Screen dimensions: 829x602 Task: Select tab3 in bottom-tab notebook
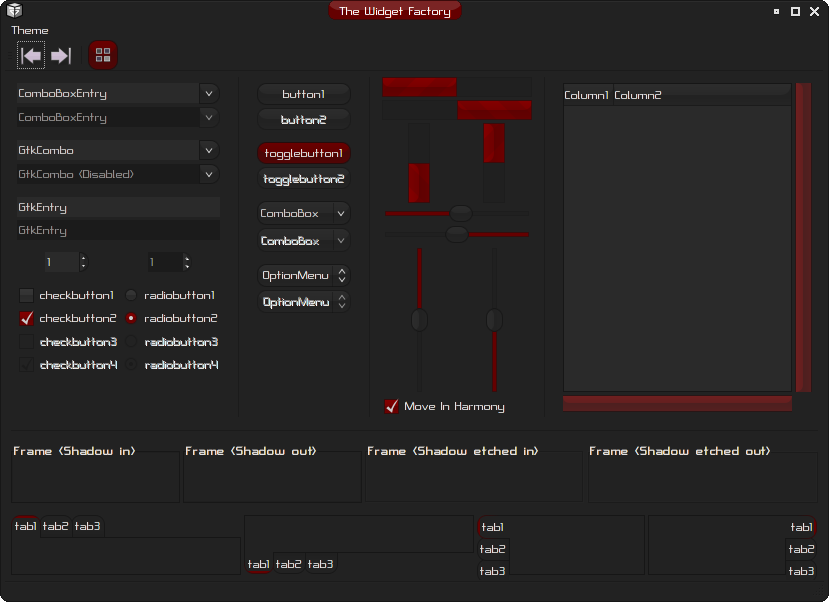coord(320,564)
